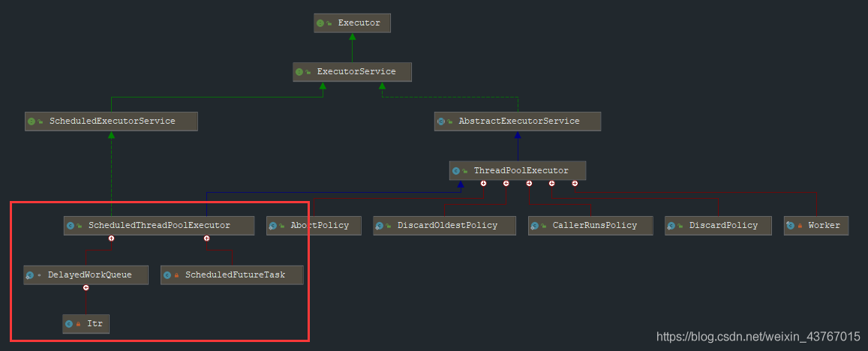Screen dimensions: 868x351
Task: Select the ScheduledFutureTask class name
Action: [235, 275]
